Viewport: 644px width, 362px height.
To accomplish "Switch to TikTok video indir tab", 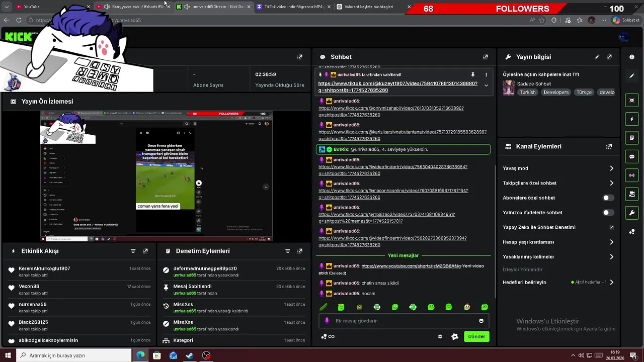I will click(x=293, y=7).
